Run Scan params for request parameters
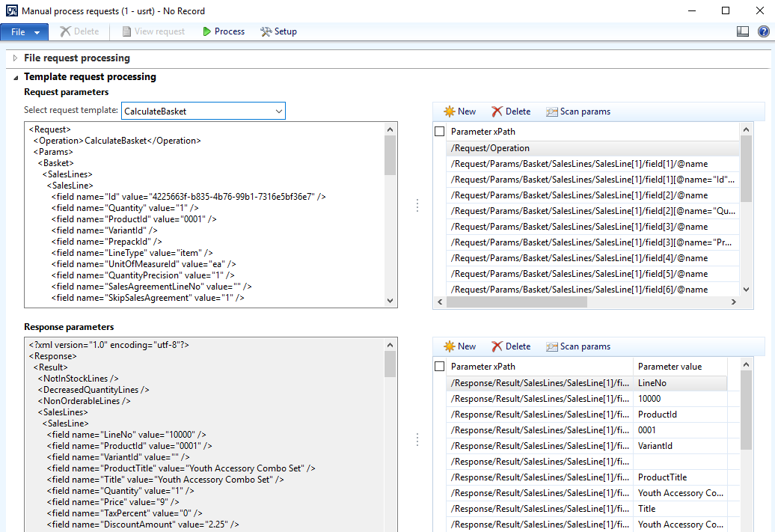Screen dimensions: 775x532 tap(578, 111)
